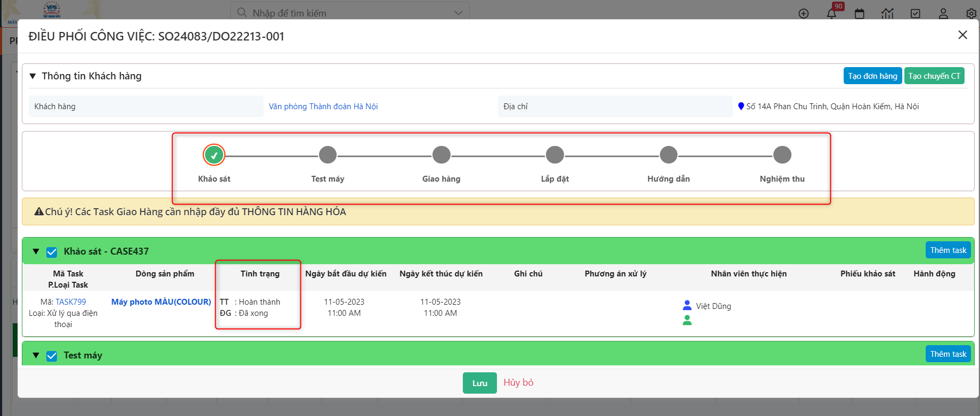Click Thêm task in Khảo sát section
This screenshot has width=980, height=416.
tap(948, 250)
